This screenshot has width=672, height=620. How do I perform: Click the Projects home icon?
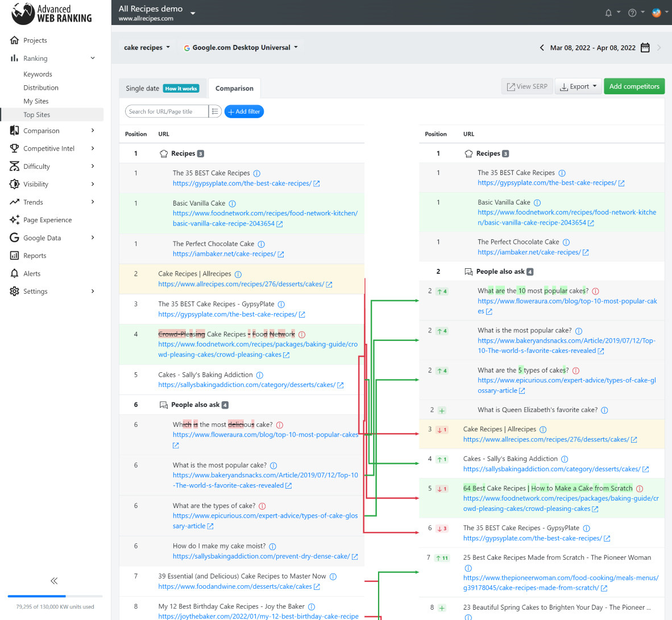pos(14,40)
